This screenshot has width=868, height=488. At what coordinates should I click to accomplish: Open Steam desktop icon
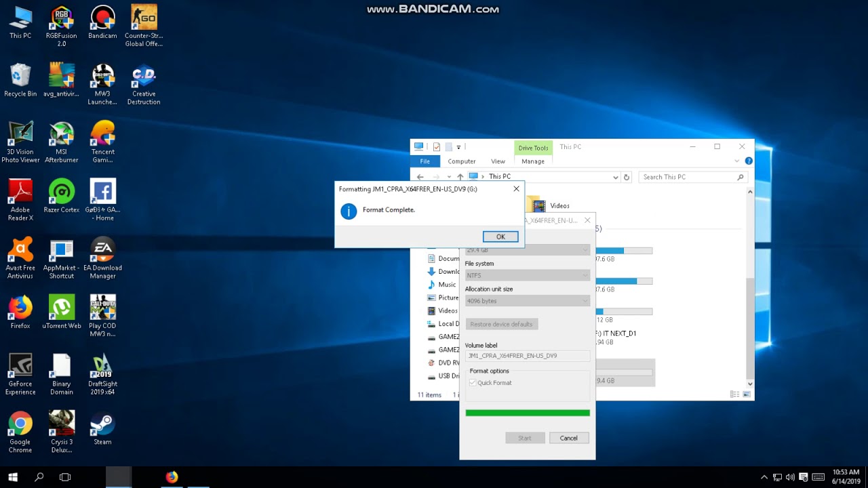pos(102,428)
